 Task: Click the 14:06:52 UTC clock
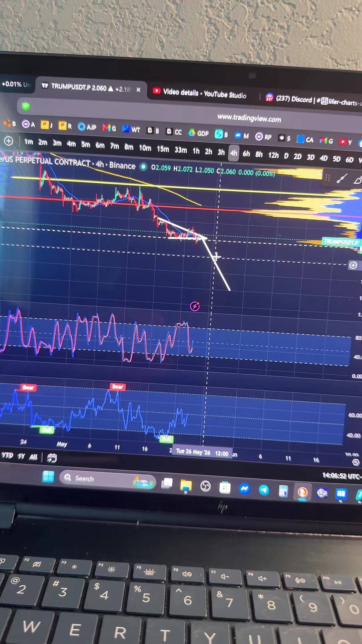342,476
